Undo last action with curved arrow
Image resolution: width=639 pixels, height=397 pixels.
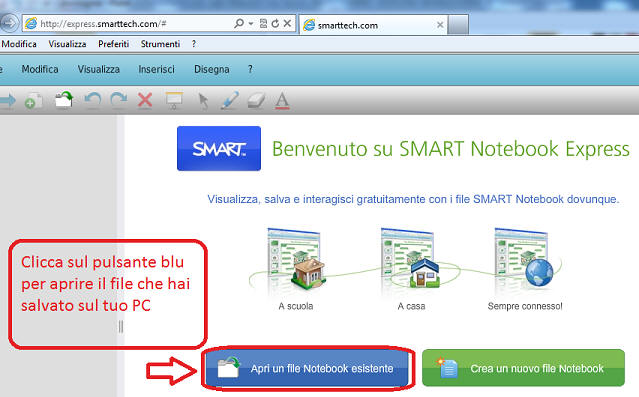click(92, 100)
